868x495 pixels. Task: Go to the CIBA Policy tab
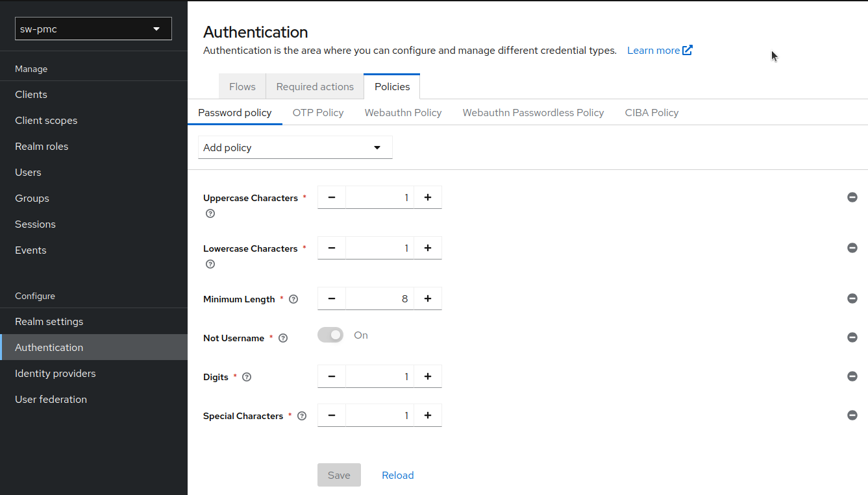(651, 112)
